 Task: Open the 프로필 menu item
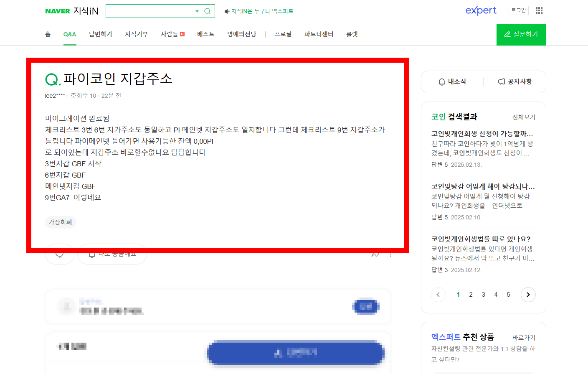[x=283, y=34]
